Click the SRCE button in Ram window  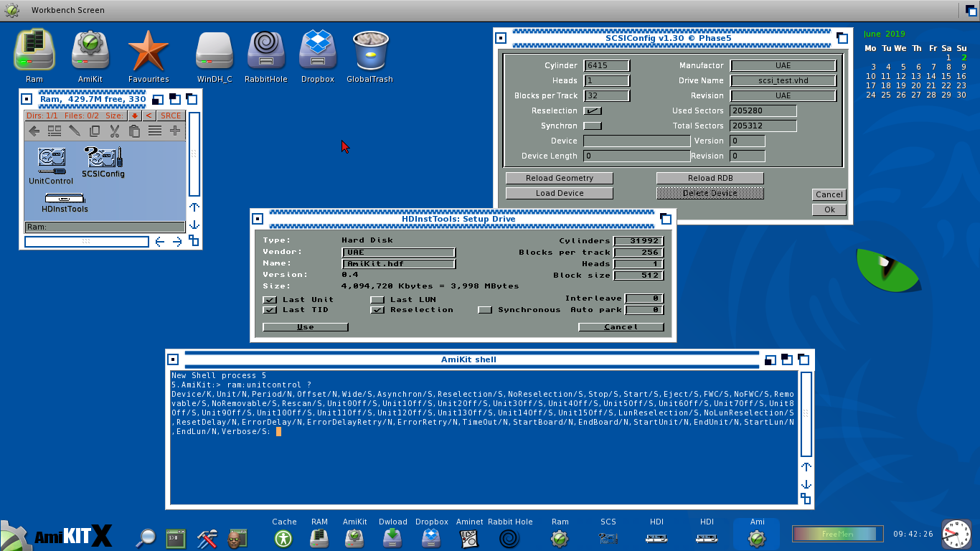[x=171, y=116]
